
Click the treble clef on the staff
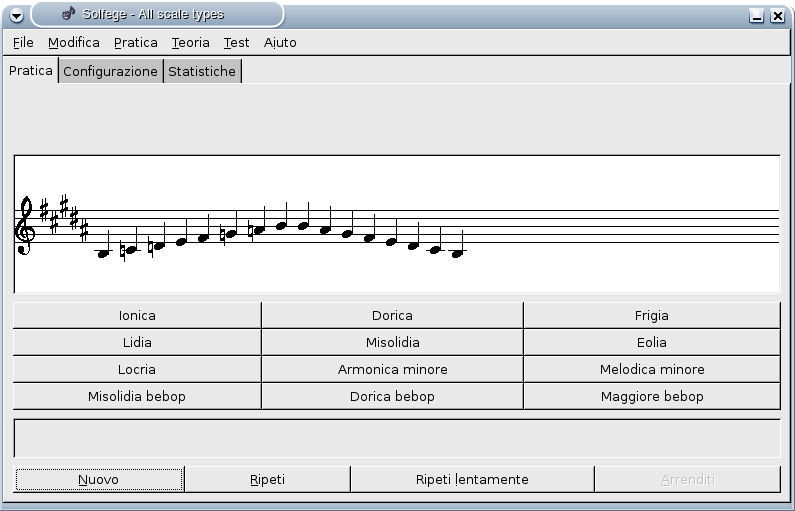25,226
